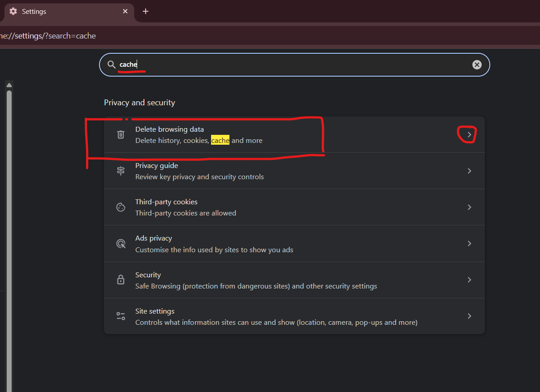Click the Third-party cookies cookie icon
540x392 pixels.
point(121,207)
